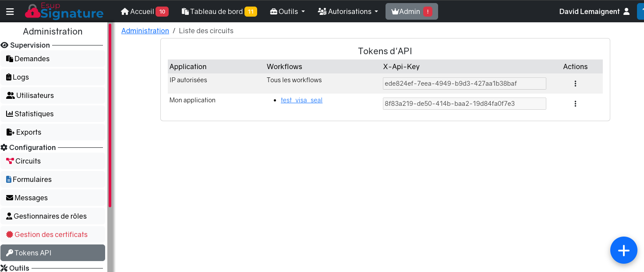Click the blue plus floating button

[623, 250]
